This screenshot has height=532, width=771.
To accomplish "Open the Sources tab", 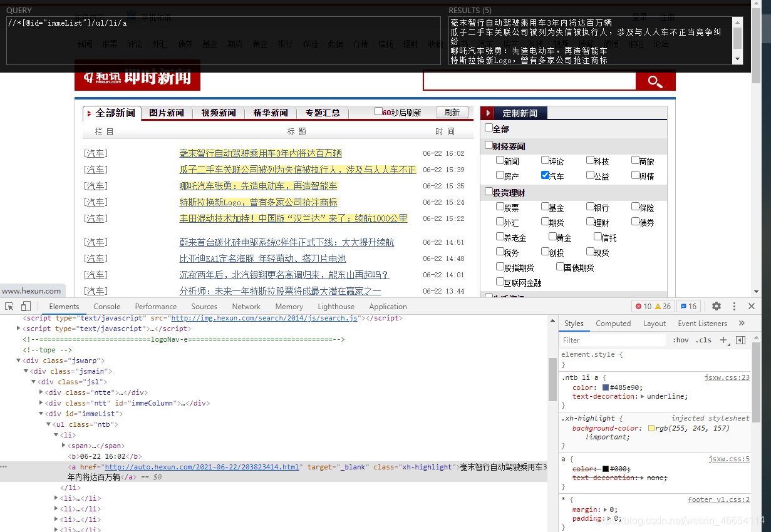I will [204, 307].
